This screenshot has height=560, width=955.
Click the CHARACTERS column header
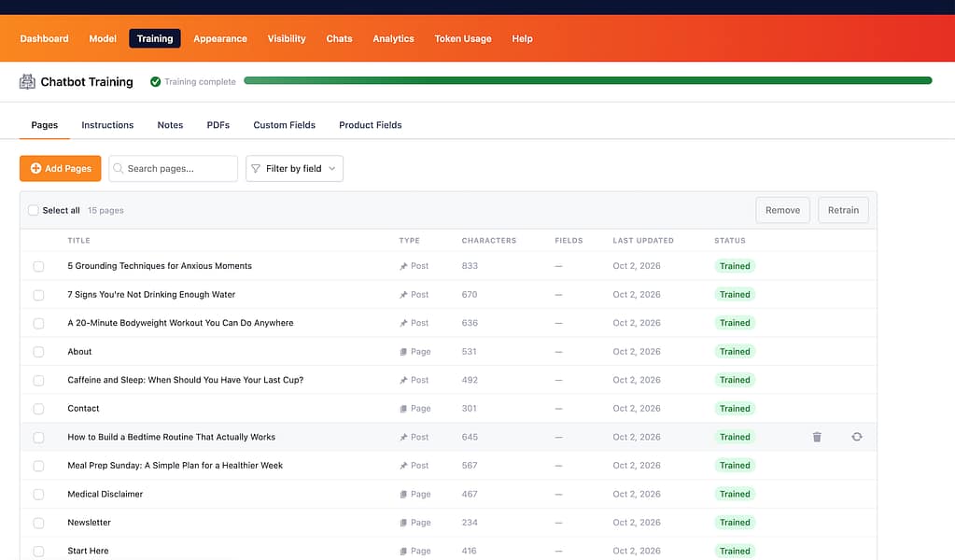tap(488, 241)
